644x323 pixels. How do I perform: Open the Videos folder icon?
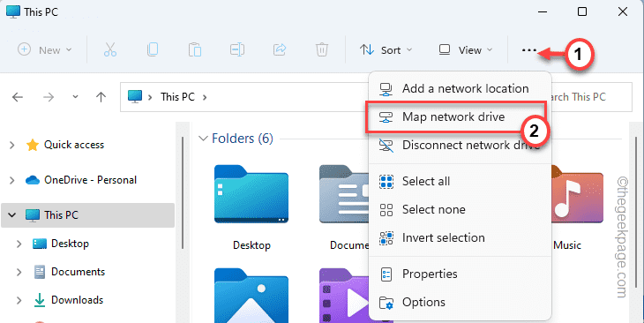[344, 295]
